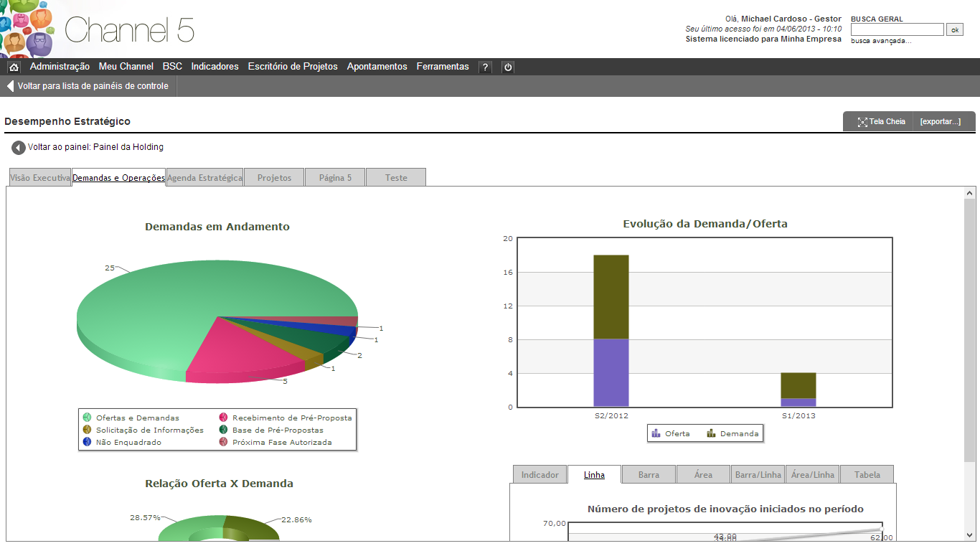980x551 pixels.
Task: Open the Apontamentos menu
Action: [x=377, y=67]
